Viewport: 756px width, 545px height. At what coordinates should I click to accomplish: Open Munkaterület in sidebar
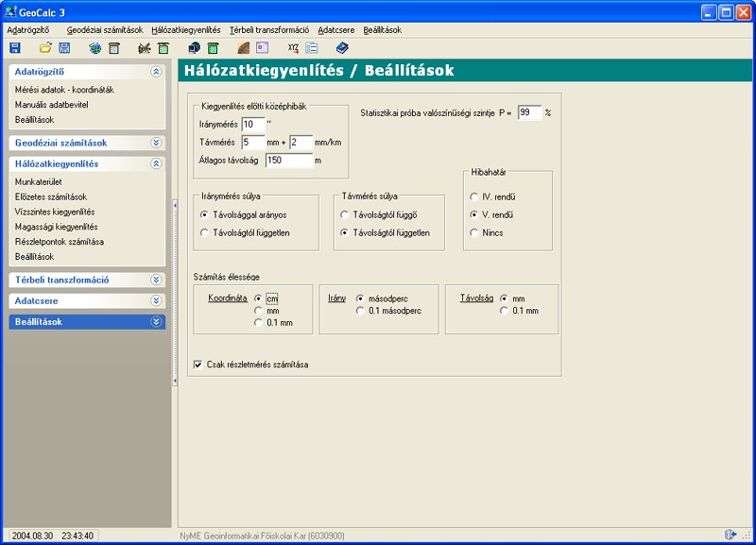[x=38, y=181]
